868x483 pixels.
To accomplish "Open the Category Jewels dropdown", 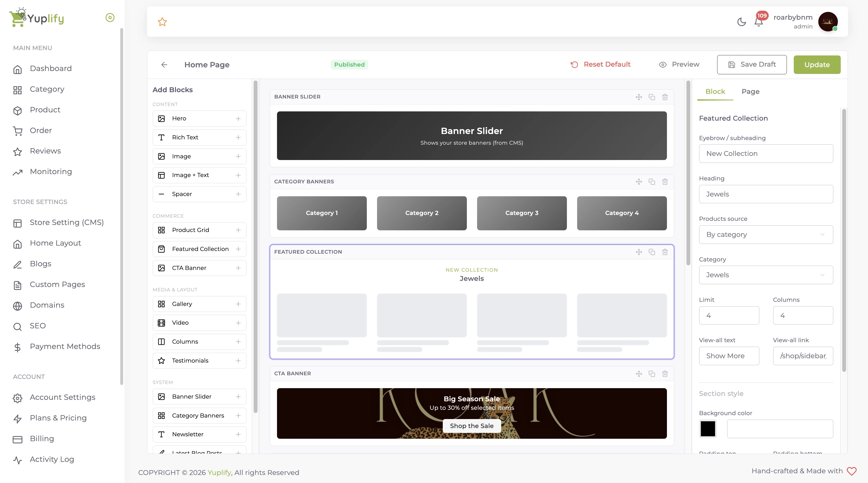I will (x=766, y=275).
